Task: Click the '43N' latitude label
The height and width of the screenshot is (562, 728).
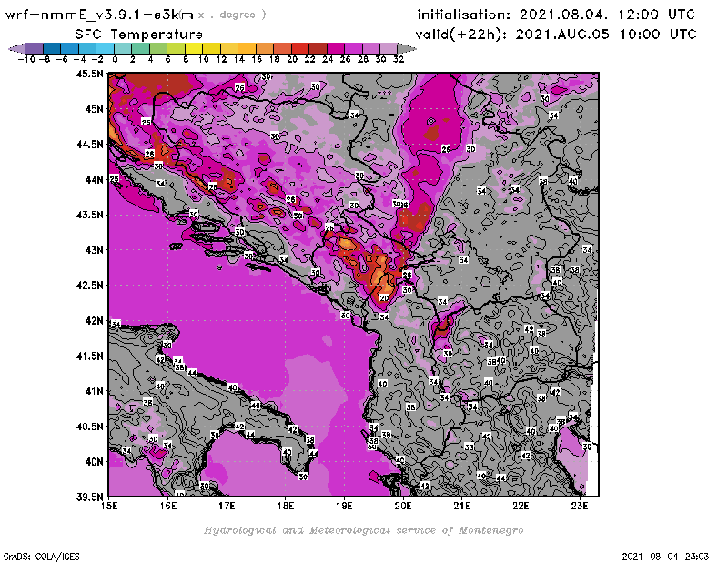Action: pos(94,250)
